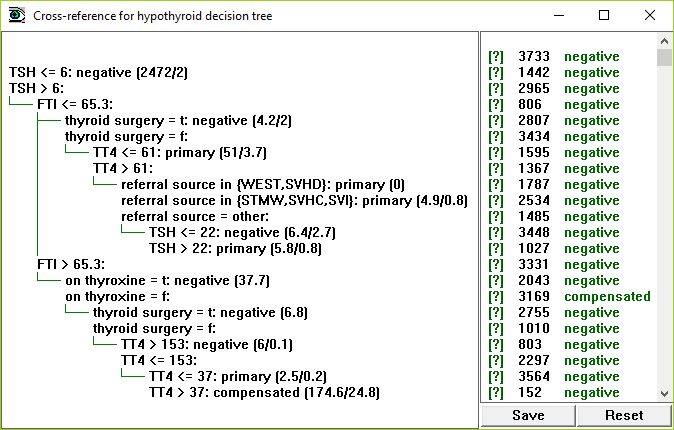Select 'TSH > 22: primary (5.8/0.8)' leaf
This screenshot has width=674, height=430.
tap(236, 249)
